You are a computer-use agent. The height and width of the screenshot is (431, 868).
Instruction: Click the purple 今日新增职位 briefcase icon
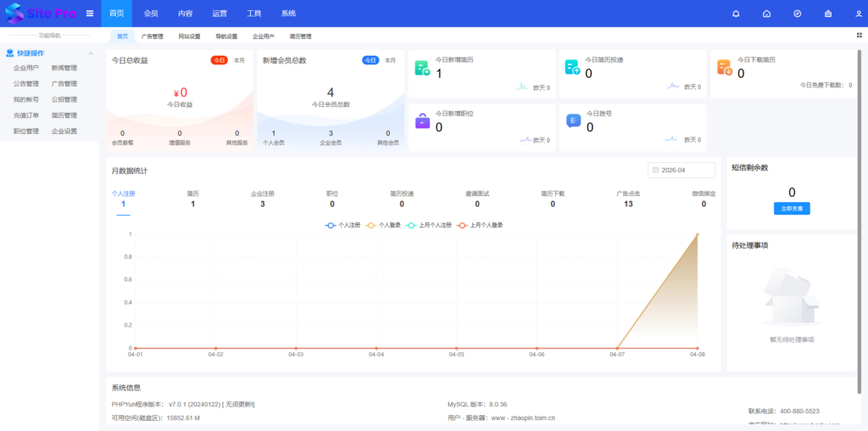pyautogui.click(x=423, y=120)
